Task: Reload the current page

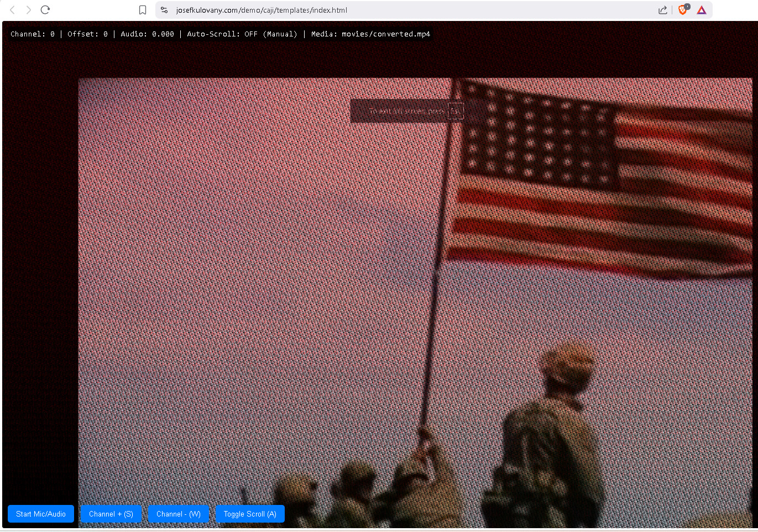Action: click(45, 10)
